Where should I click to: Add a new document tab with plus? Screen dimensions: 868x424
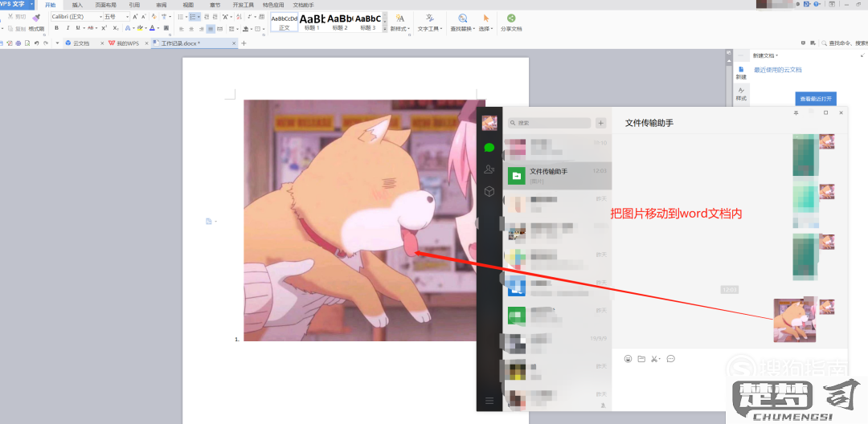click(244, 43)
